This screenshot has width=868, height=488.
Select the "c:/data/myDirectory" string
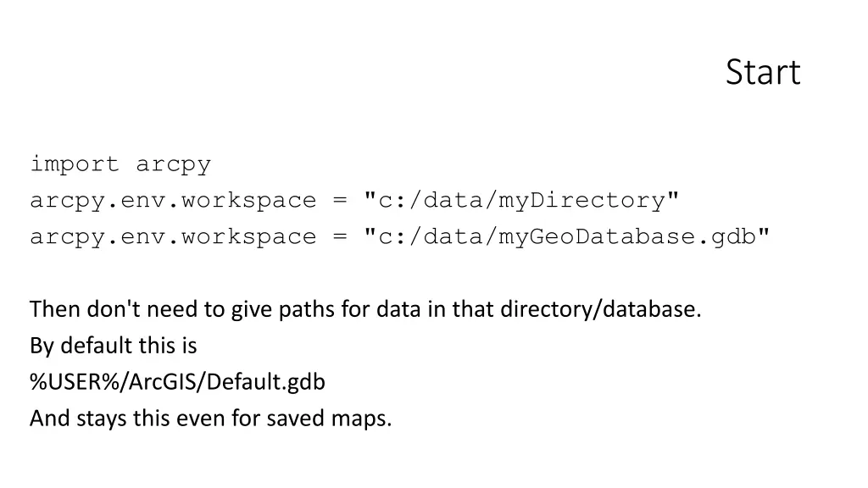[x=521, y=201]
